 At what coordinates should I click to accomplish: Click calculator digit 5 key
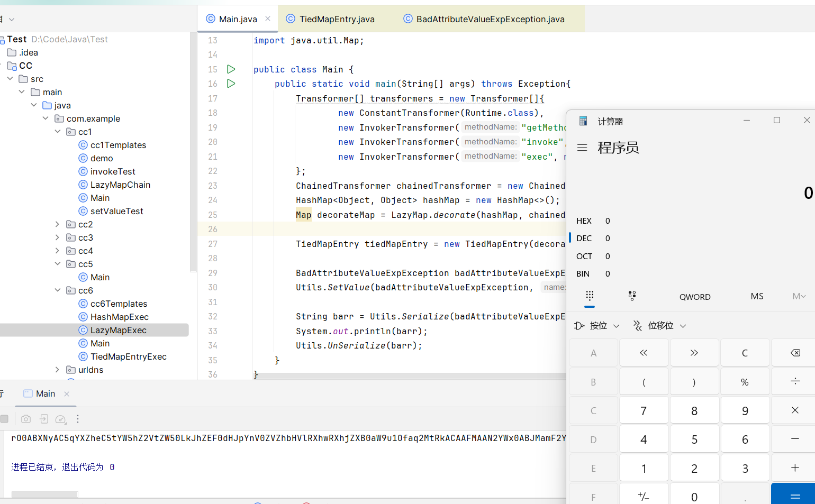point(694,439)
